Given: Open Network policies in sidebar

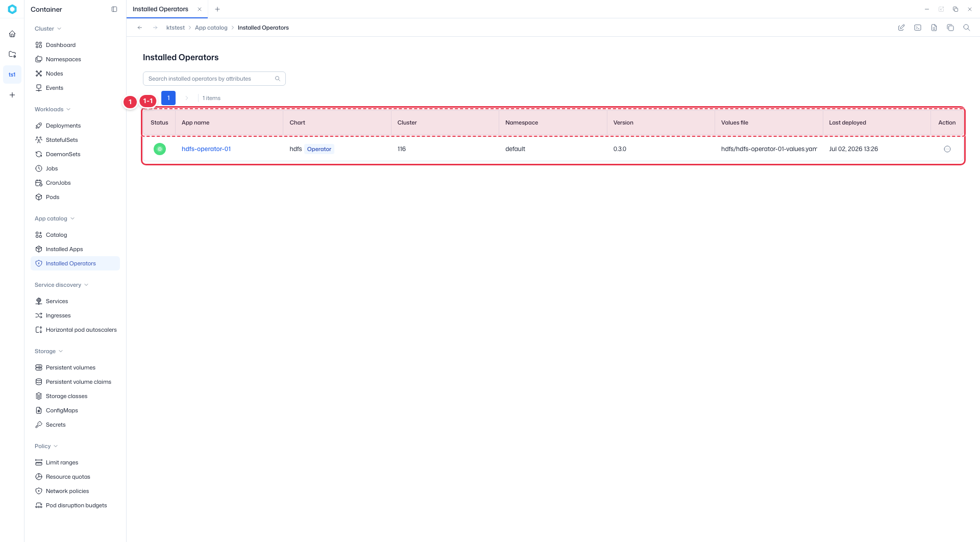Looking at the screenshot, I should click(75, 491).
